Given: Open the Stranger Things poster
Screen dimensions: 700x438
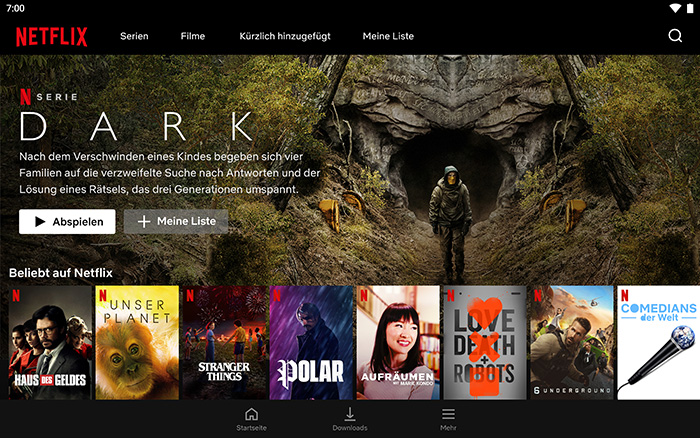Looking at the screenshot, I should [224, 342].
